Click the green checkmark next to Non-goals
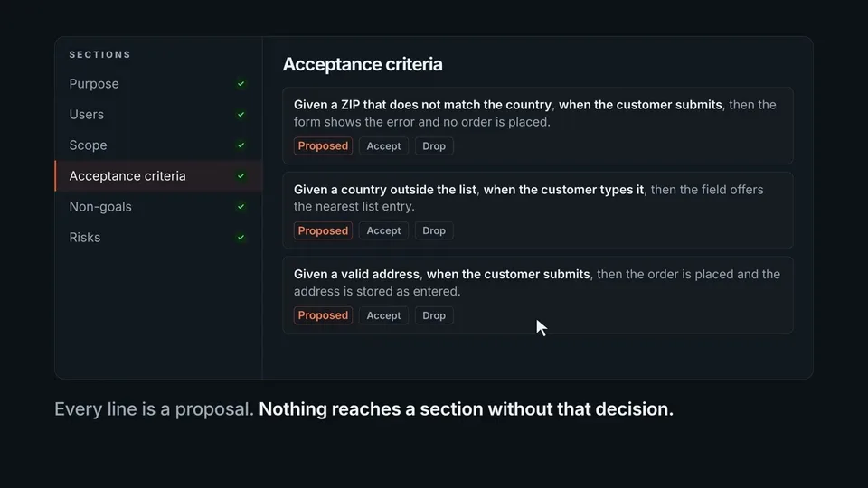This screenshot has height=488, width=868. 241,206
